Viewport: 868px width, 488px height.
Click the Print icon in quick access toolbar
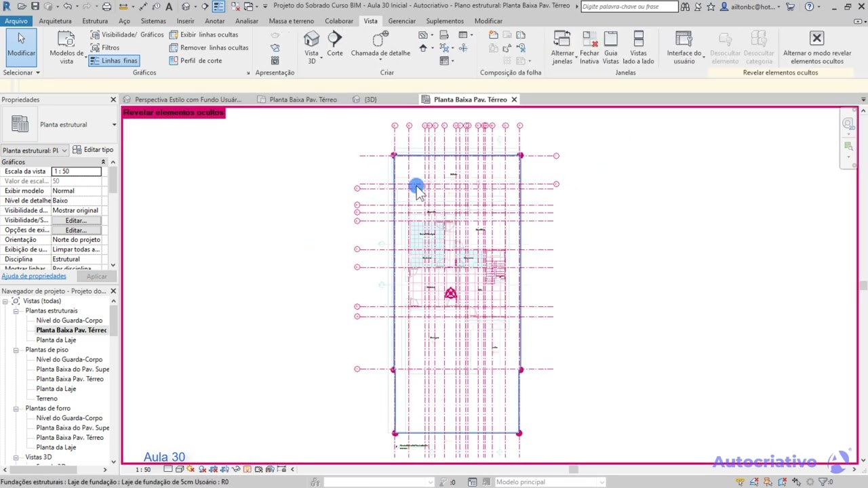tap(106, 7)
